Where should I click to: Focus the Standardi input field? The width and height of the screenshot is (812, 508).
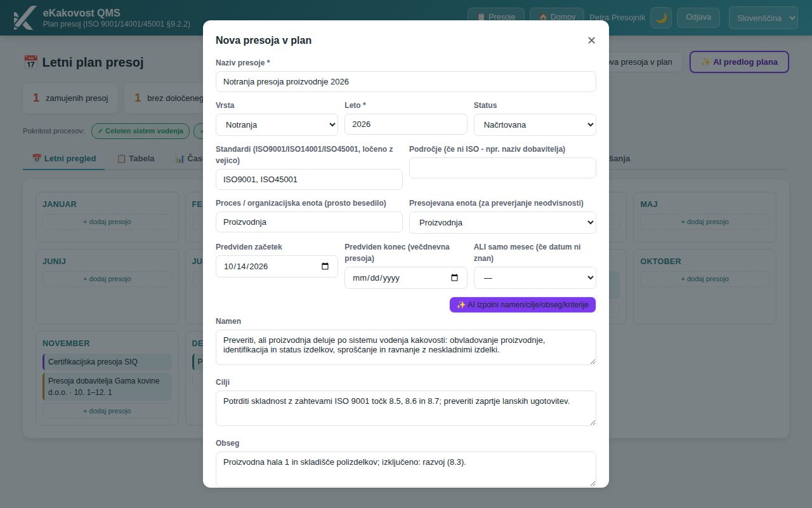point(309,180)
